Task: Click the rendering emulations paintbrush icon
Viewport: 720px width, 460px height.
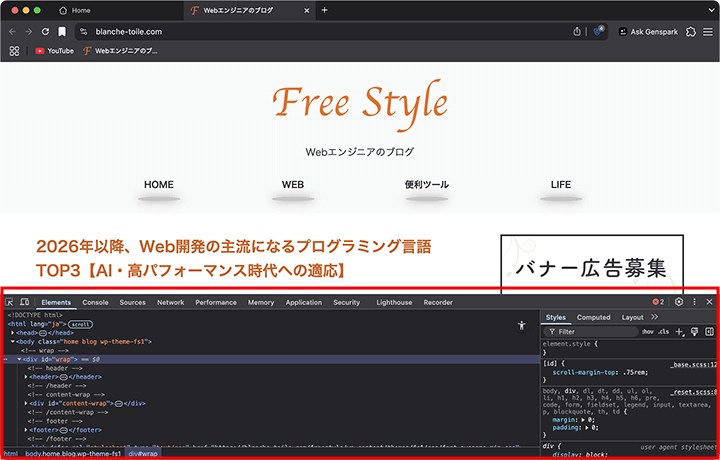Action: pyautogui.click(x=694, y=332)
